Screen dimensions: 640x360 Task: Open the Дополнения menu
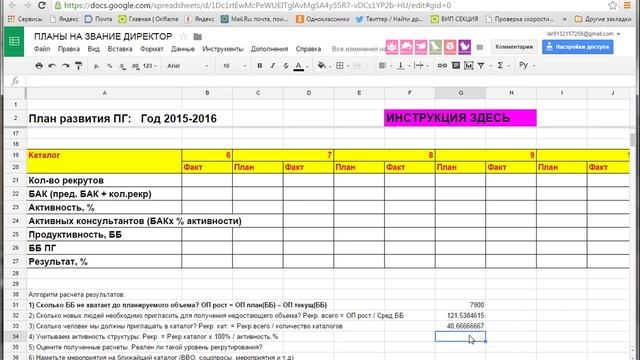coord(269,49)
